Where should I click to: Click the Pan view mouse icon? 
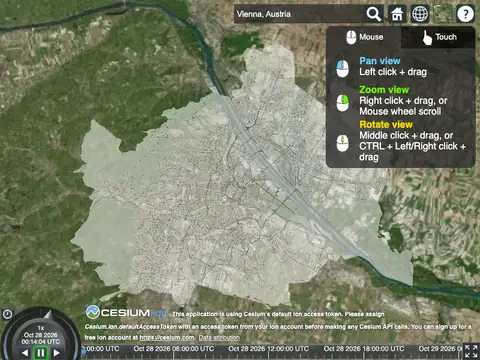342,68
